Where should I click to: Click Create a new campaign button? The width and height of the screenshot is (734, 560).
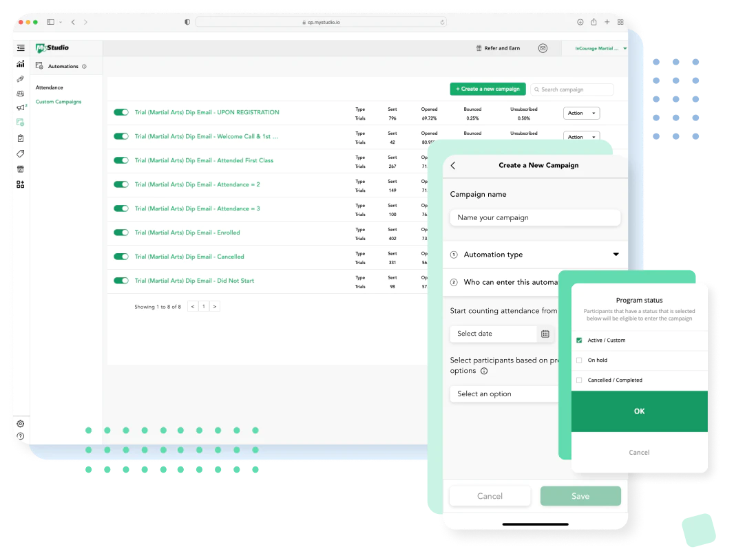point(487,89)
